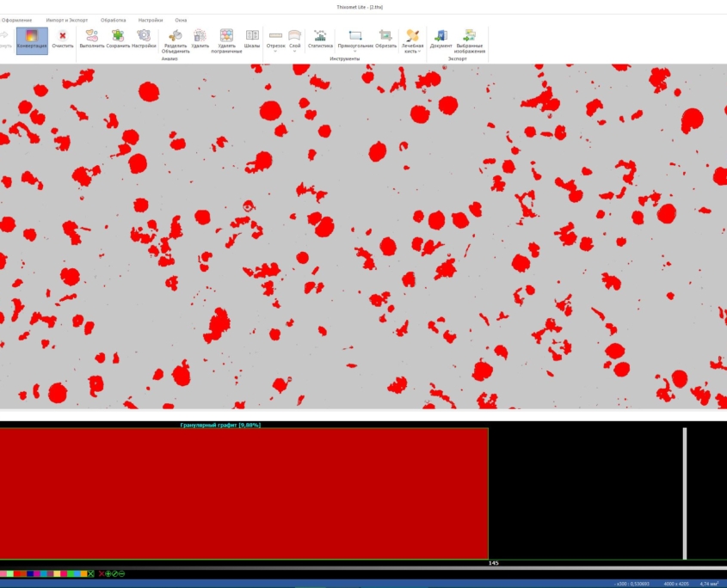
Task: Click the Инструменты group label
Action: point(344,58)
